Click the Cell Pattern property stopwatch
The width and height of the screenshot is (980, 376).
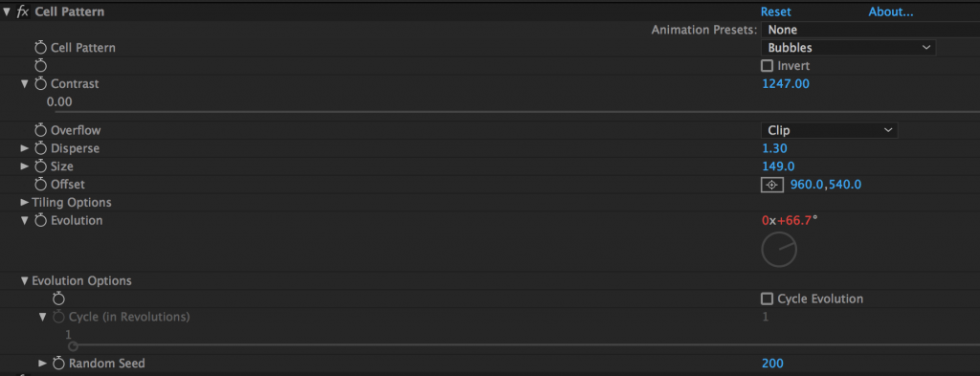(x=40, y=48)
